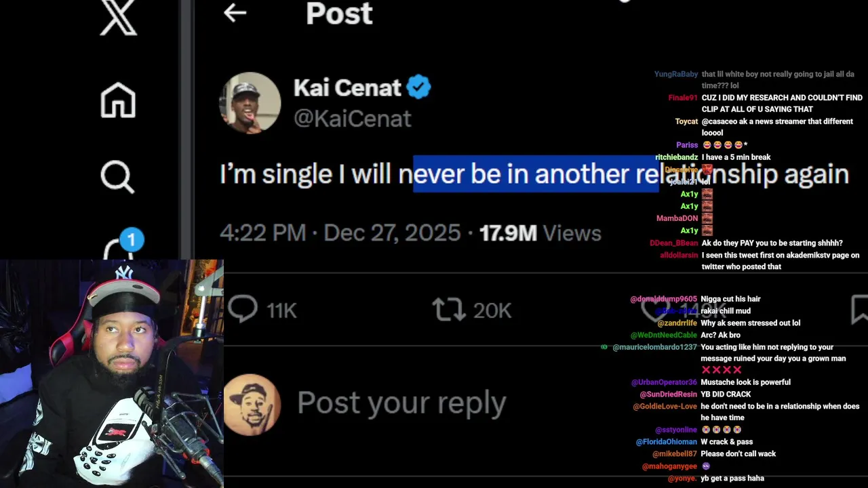Focus the Post your reply field
This screenshot has width=868, height=488.
point(401,403)
